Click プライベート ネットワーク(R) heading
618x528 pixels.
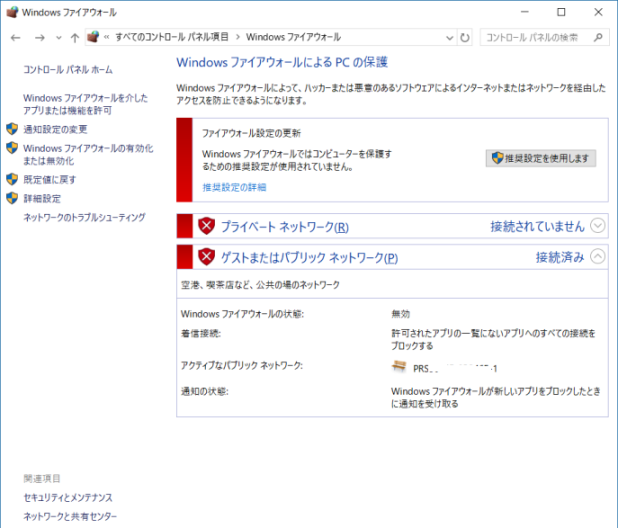[285, 227]
